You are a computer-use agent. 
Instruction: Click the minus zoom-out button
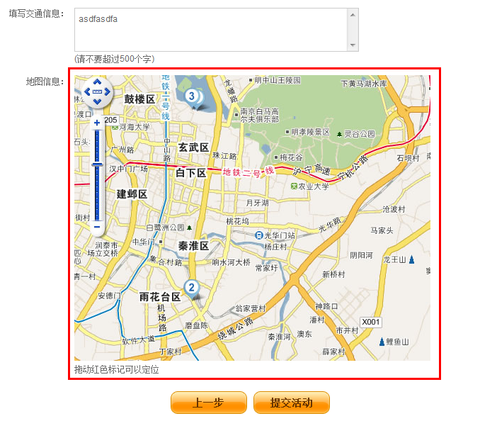click(97, 227)
